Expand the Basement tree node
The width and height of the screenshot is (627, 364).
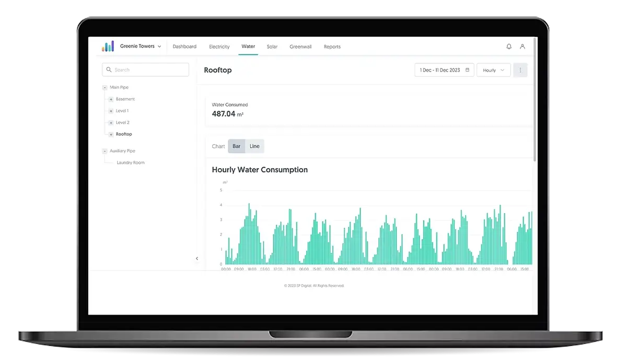click(x=110, y=99)
